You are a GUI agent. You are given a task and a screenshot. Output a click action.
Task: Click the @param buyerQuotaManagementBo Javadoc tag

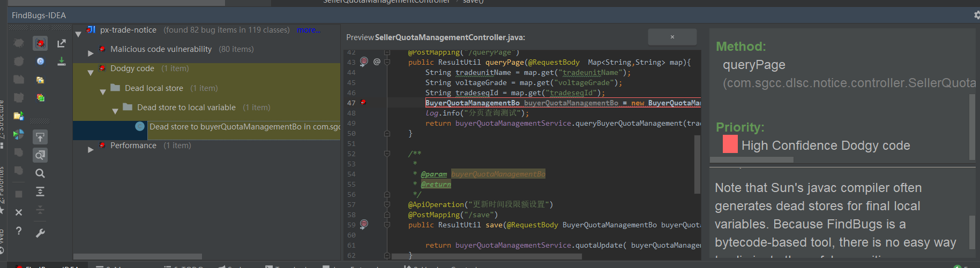coord(483,174)
